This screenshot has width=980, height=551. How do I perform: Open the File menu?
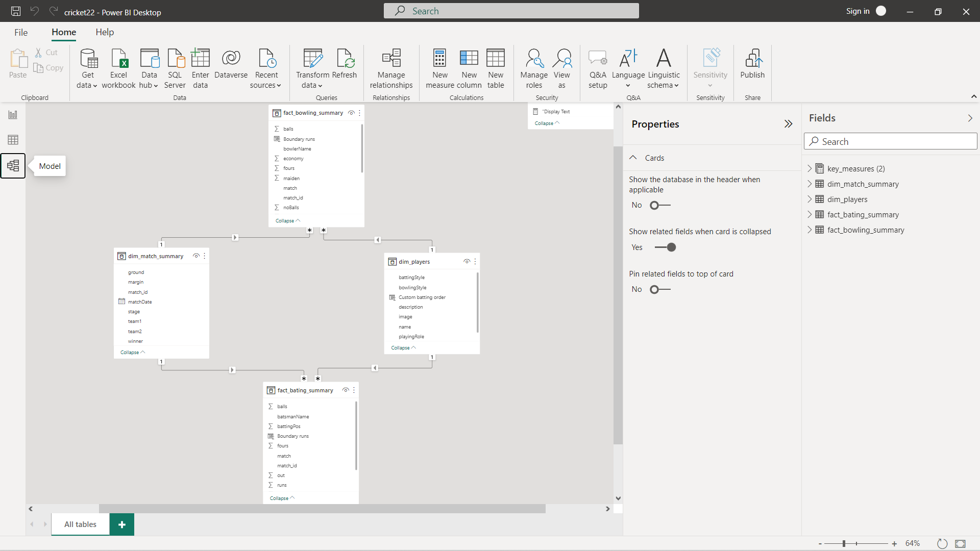pos(21,32)
